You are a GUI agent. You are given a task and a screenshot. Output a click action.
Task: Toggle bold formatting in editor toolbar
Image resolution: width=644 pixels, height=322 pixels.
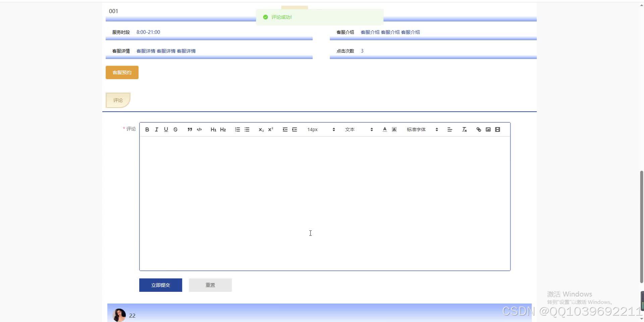click(x=147, y=129)
